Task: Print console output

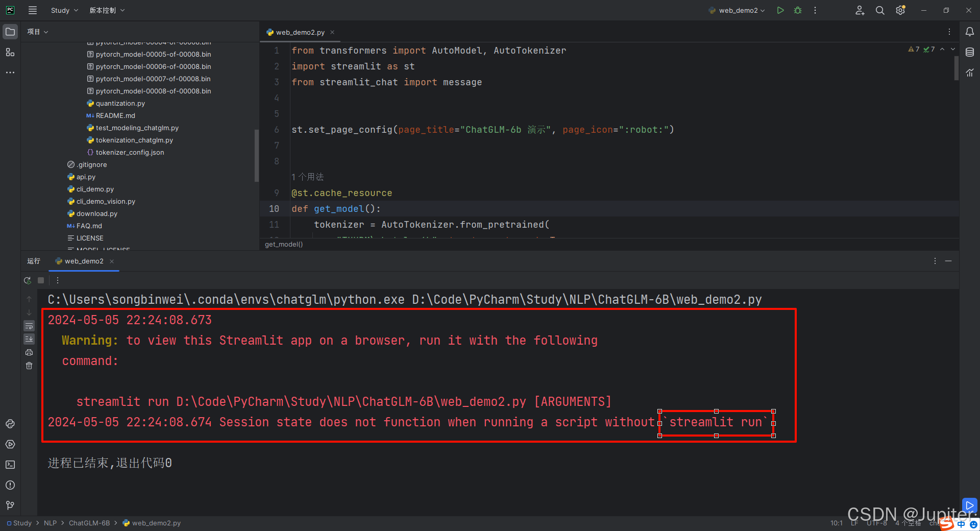Action: (x=29, y=352)
